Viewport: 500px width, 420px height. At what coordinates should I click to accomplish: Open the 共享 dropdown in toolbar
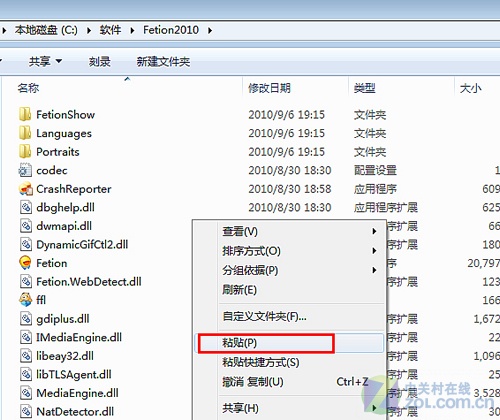pos(45,61)
